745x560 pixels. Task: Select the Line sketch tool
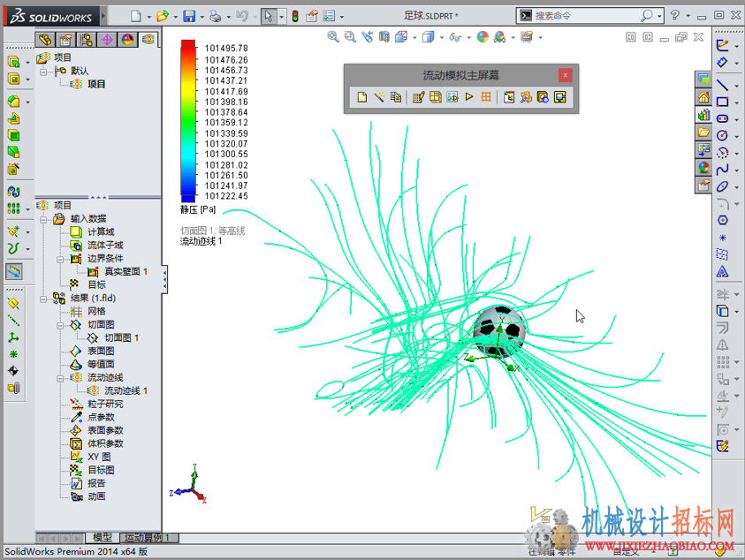tap(722, 85)
